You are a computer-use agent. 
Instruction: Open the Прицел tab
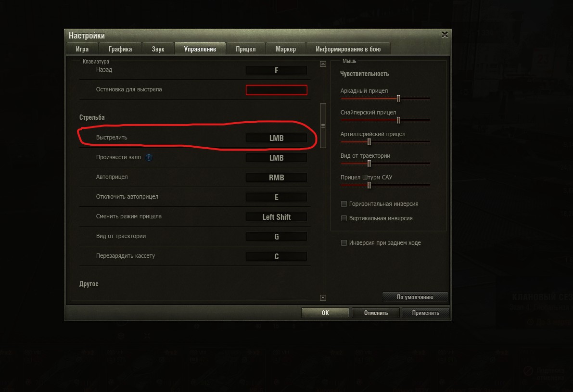point(245,49)
